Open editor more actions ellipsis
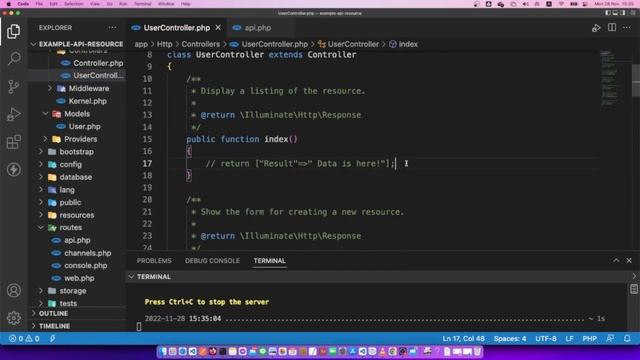Viewport: 640px width, 360px height. 627,28
